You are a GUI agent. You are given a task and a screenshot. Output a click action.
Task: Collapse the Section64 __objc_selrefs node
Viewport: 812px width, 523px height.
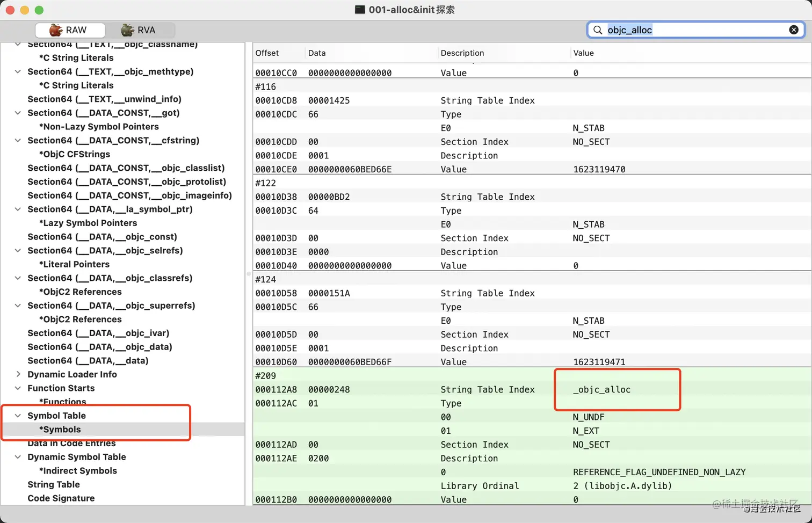[18, 250]
